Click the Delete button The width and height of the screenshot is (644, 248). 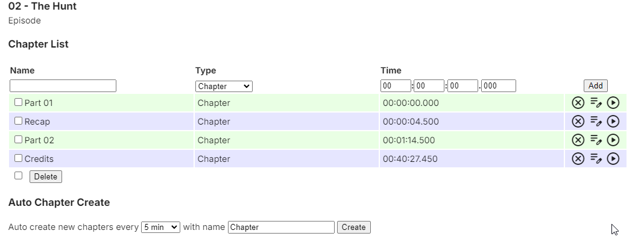click(x=46, y=176)
